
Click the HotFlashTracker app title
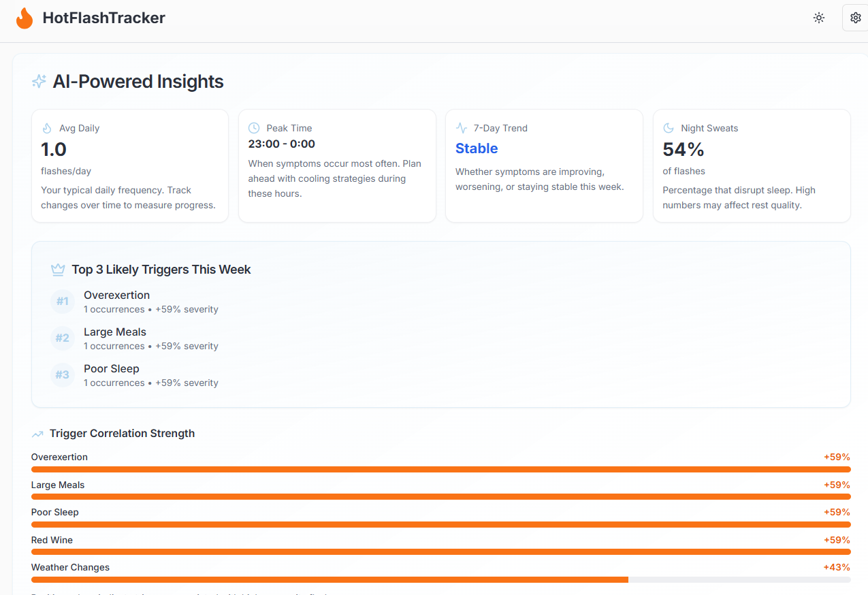pyautogui.click(x=103, y=18)
